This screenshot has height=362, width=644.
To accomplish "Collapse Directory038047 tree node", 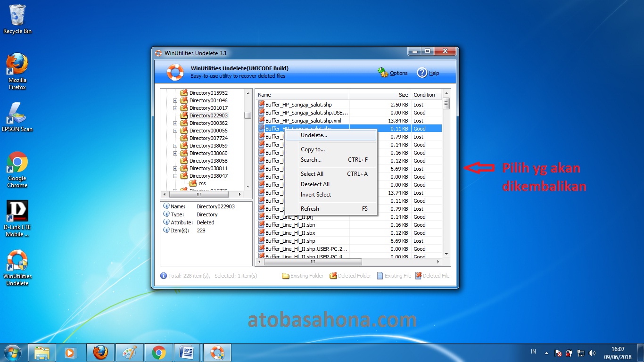I will click(x=175, y=176).
